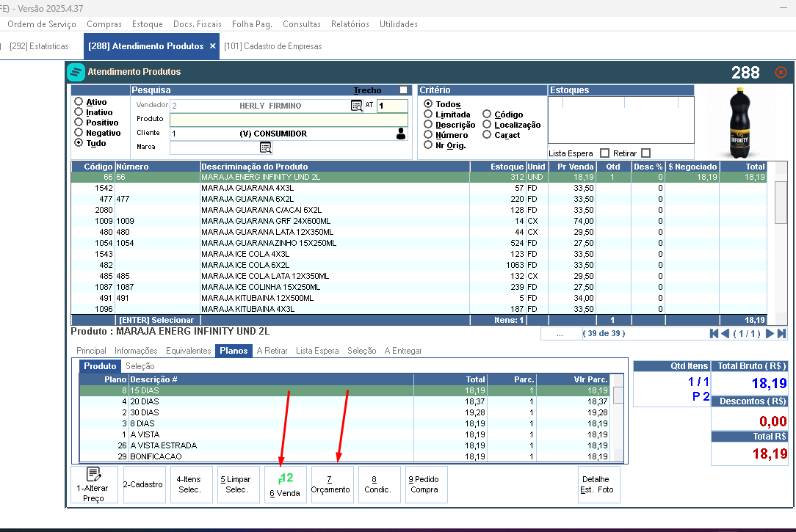Click the AT number field
The image size is (796, 532).
click(x=392, y=106)
